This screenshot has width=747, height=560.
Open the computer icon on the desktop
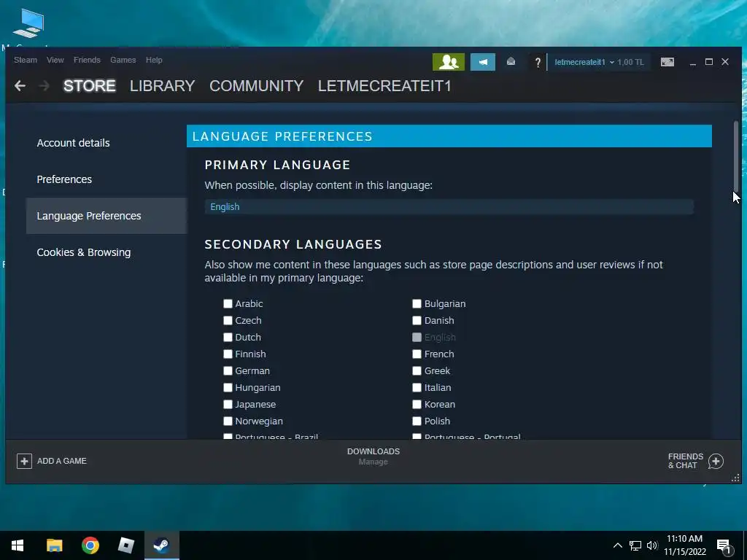pos(29,23)
